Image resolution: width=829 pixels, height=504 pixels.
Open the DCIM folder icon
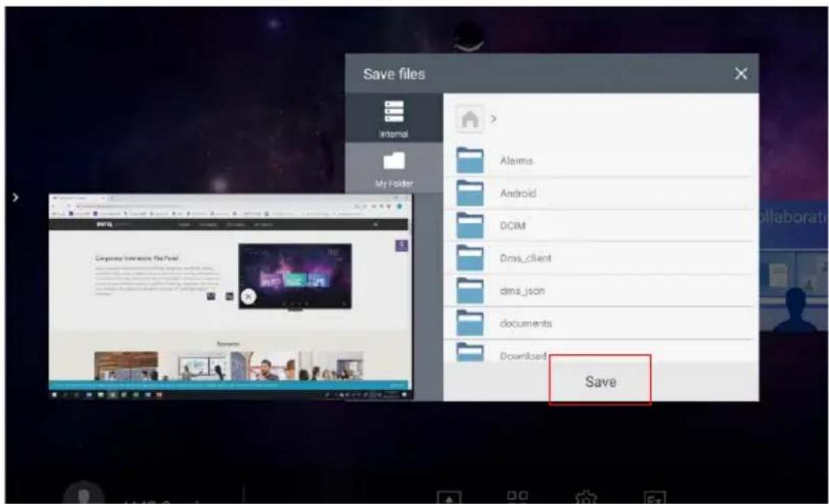470,226
